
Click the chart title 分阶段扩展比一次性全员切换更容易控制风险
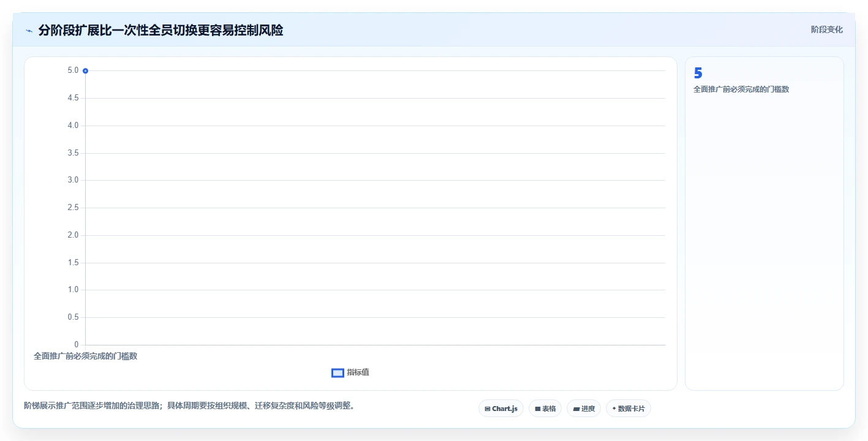(160, 30)
